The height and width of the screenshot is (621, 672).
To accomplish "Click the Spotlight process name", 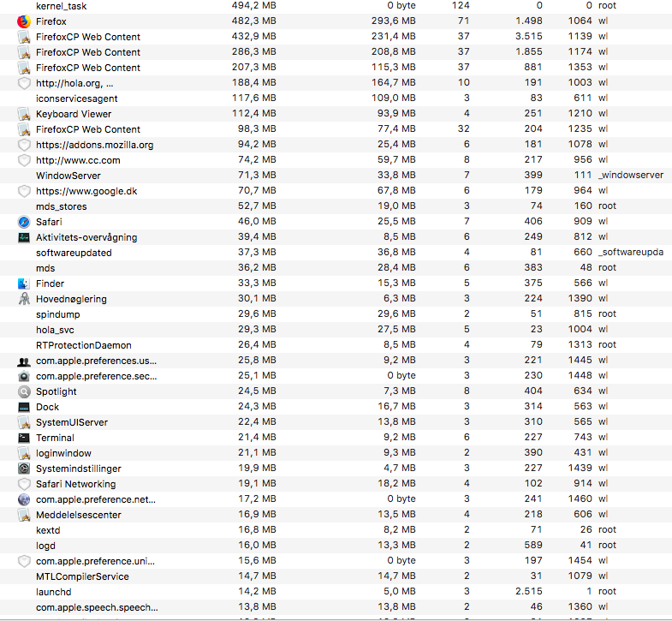I will tap(56, 392).
